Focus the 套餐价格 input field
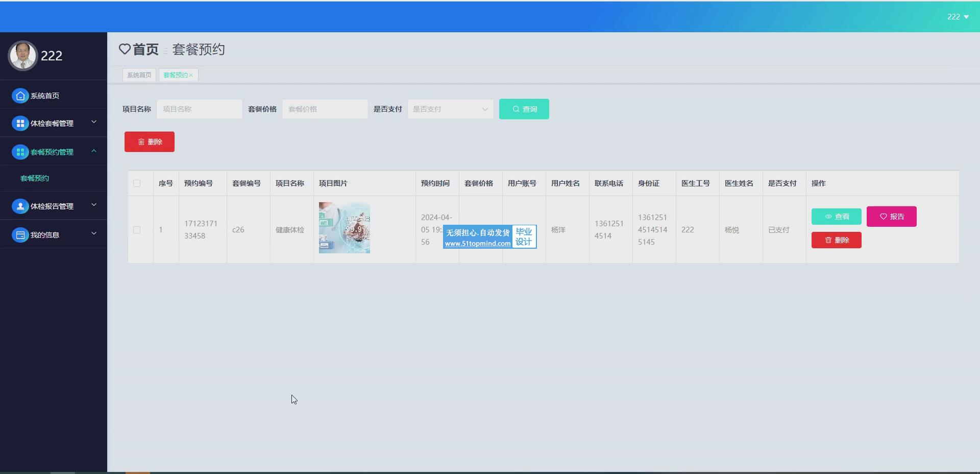Viewport: 980px width, 474px height. [x=325, y=109]
